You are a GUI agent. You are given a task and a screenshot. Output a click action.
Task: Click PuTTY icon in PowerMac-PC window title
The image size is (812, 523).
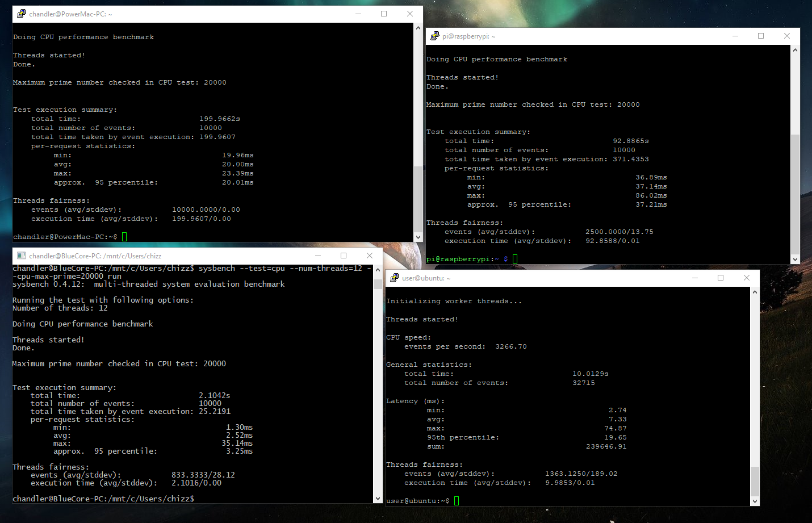click(22, 14)
